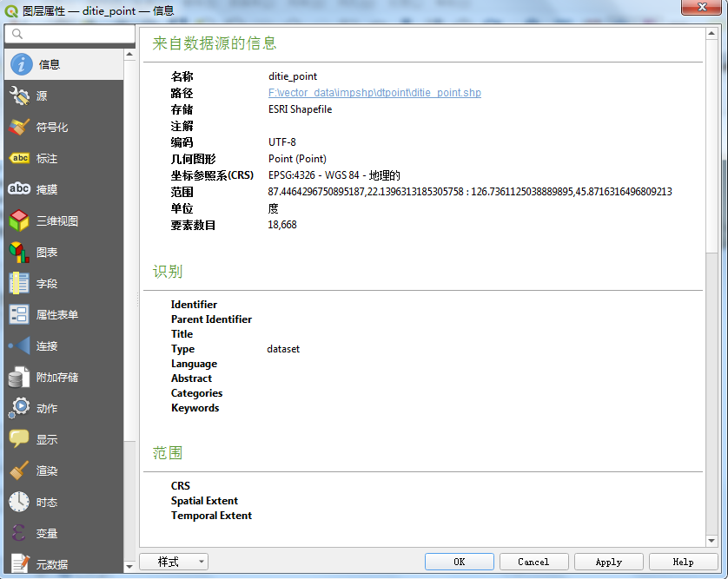Open the 掩膜 (Masks) abc icon
Viewport: 728px width, 579px height.
19,189
